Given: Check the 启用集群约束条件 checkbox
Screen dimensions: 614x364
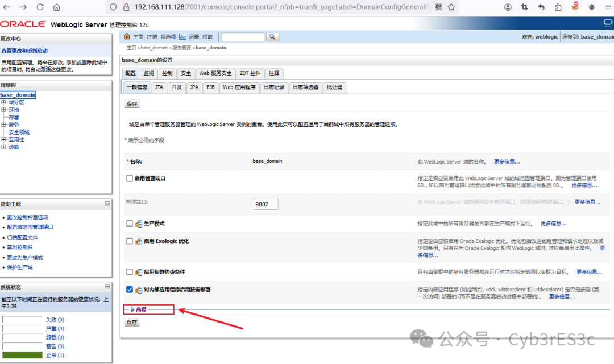Looking at the screenshot, I should tap(130, 272).
